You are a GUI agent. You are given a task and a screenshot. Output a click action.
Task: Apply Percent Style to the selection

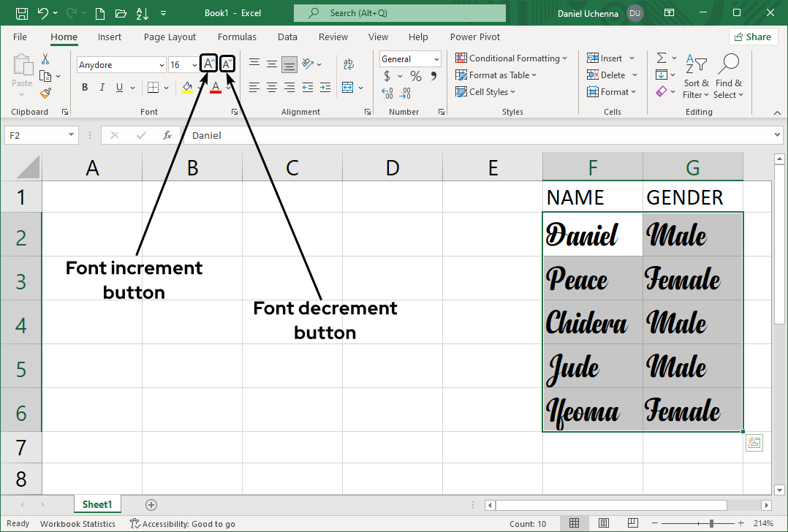(414, 75)
